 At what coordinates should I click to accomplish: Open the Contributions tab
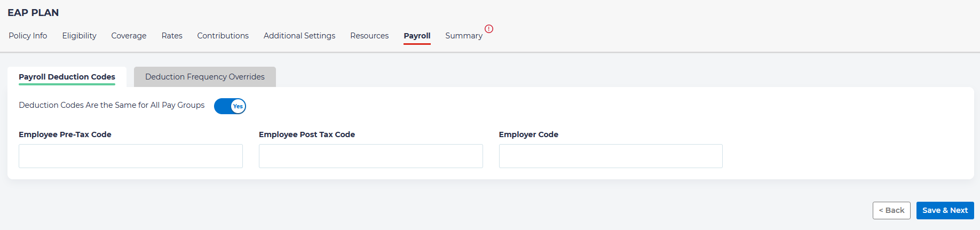click(x=223, y=36)
